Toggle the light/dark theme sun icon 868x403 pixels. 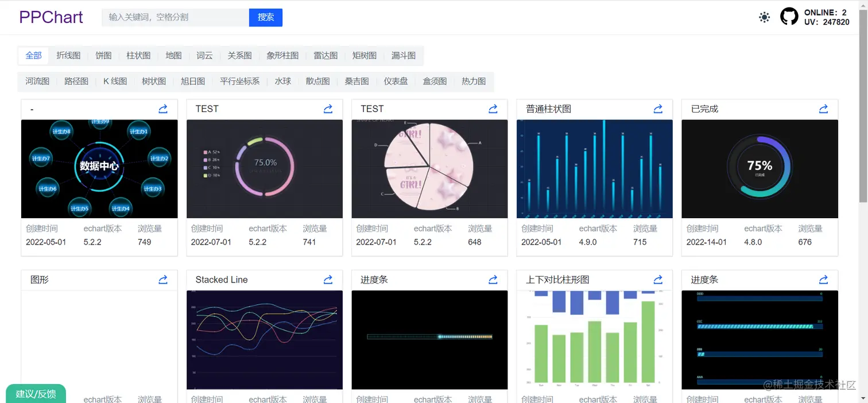[x=764, y=17]
